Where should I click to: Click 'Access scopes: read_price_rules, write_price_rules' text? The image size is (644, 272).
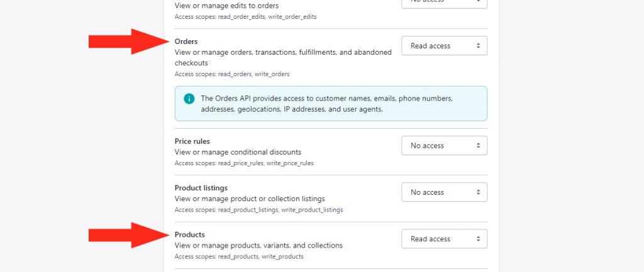(244, 163)
